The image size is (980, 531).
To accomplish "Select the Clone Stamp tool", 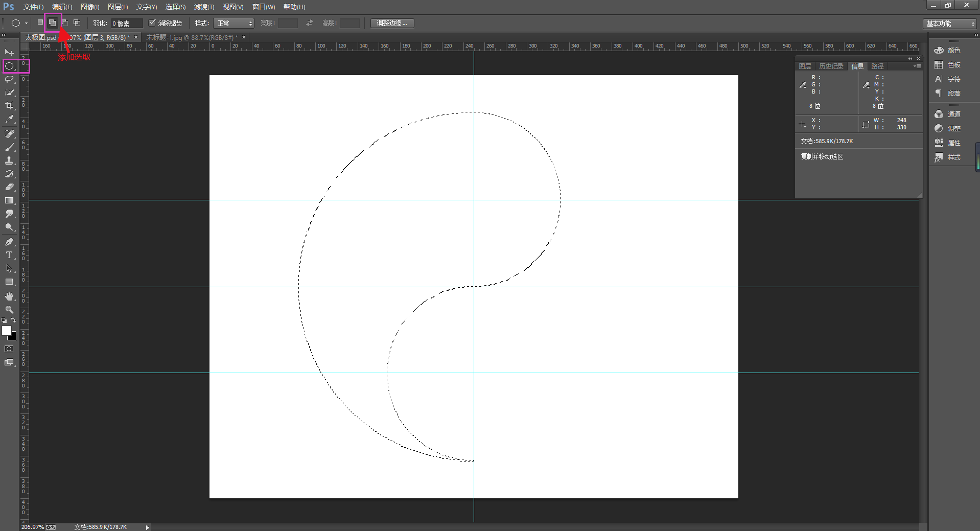I will [9, 160].
